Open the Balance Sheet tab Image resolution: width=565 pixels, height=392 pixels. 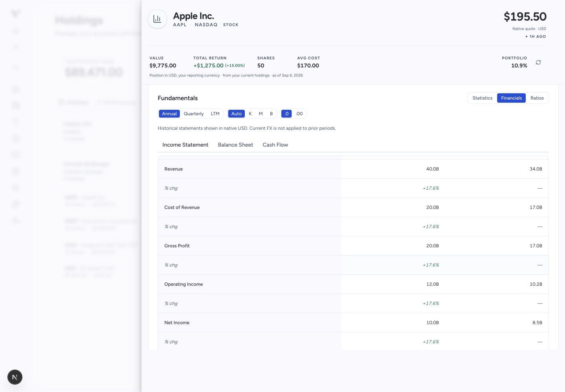(235, 145)
